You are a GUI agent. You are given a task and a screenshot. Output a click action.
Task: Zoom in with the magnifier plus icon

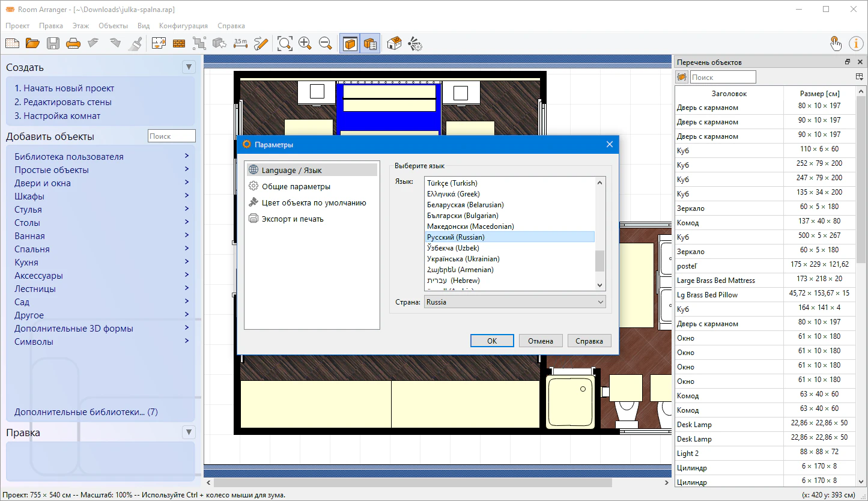click(305, 43)
